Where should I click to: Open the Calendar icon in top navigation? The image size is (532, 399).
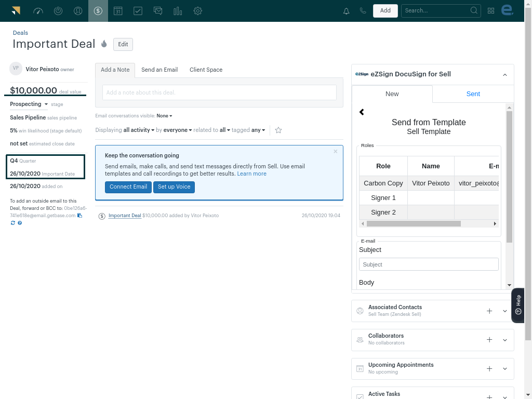[118, 10]
